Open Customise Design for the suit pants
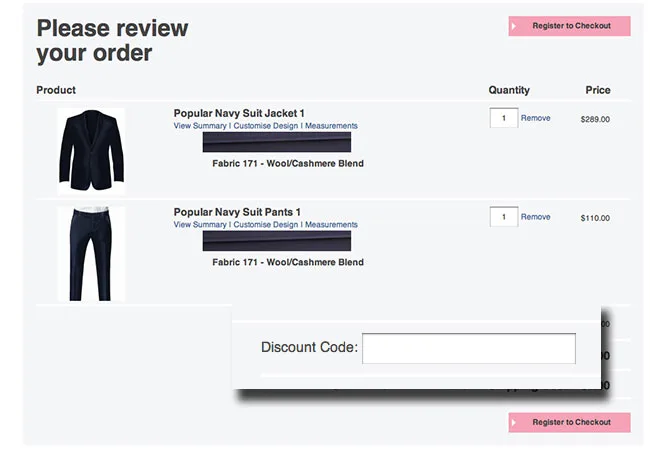This screenshot has height=452, width=650. coord(265,225)
